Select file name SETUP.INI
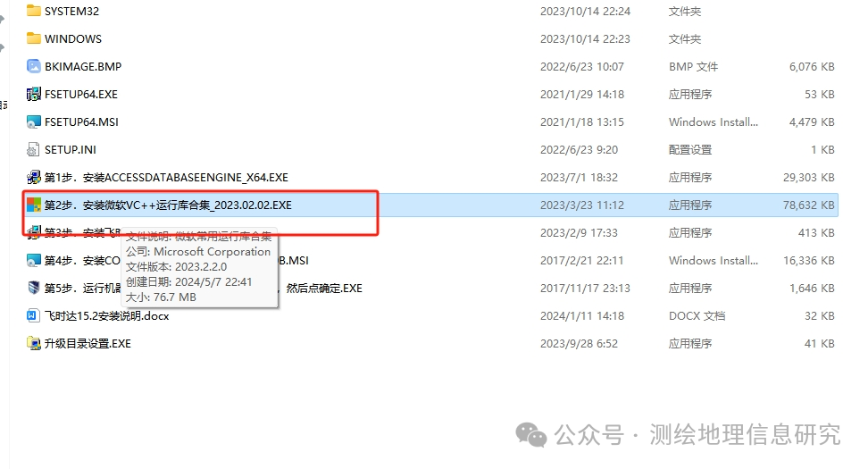This screenshot has height=469, width=868. pos(71,149)
